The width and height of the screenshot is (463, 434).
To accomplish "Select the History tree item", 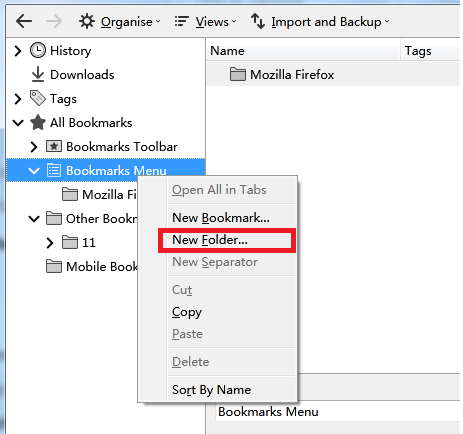I will 70,51.
